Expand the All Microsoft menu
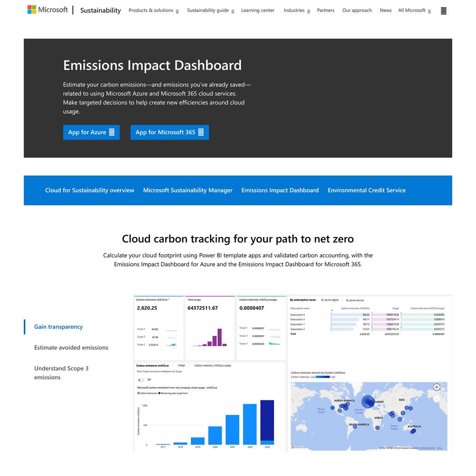The image size is (476, 476). click(x=415, y=10)
